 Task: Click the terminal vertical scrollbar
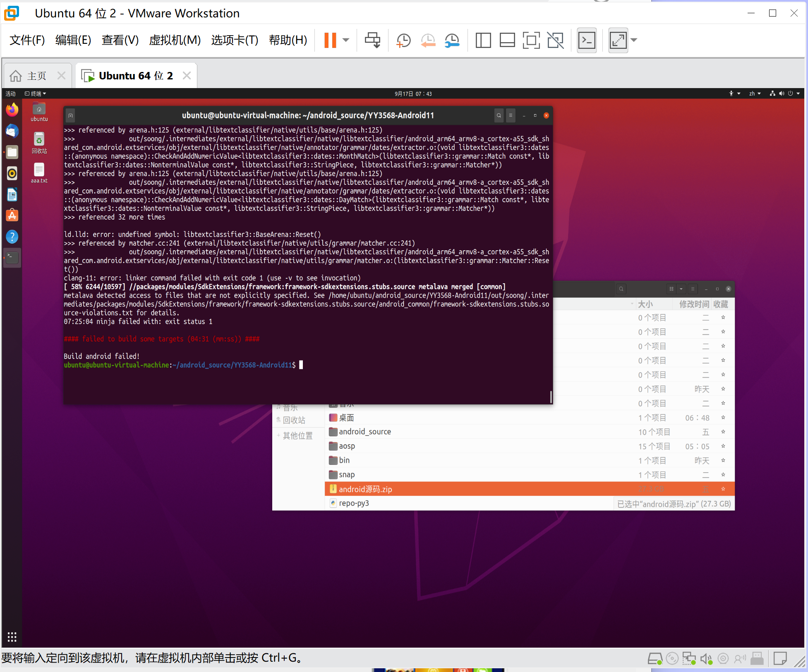pos(551,396)
